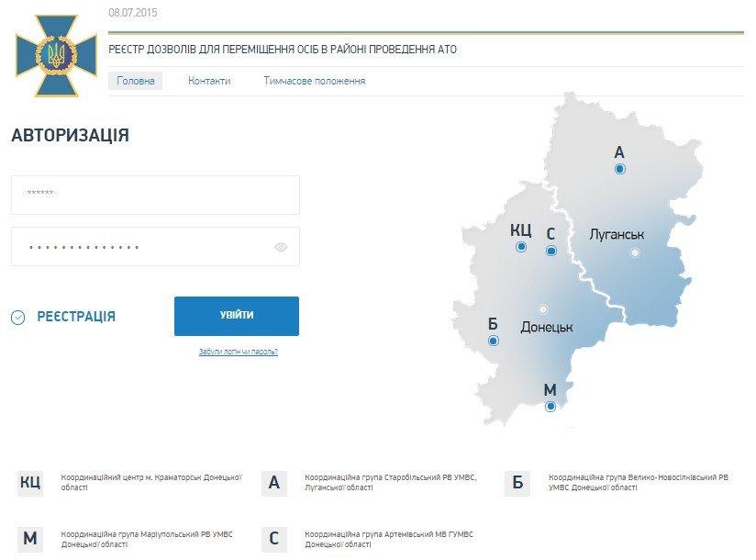Open the Головна tab
Screen dimensions: 756x560
[x=136, y=81]
